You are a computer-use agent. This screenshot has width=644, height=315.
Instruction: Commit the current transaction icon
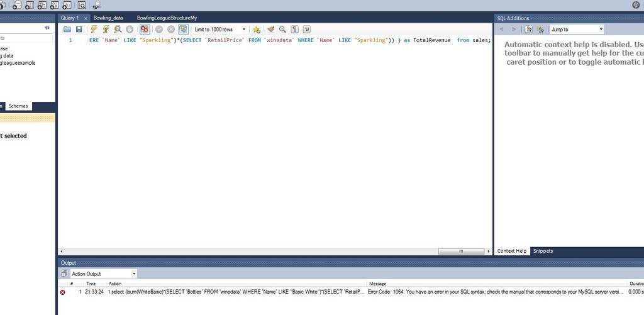pos(159,30)
